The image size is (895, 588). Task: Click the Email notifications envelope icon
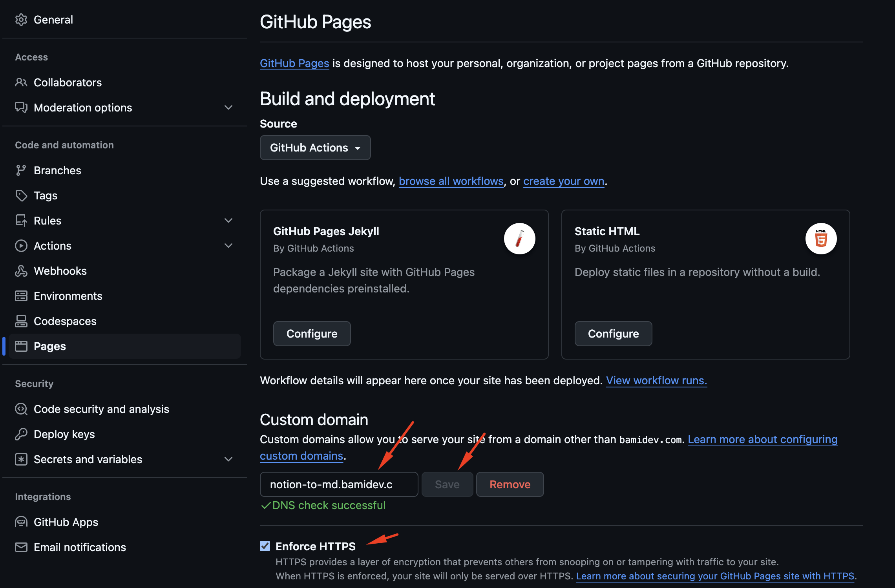(21, 547)
